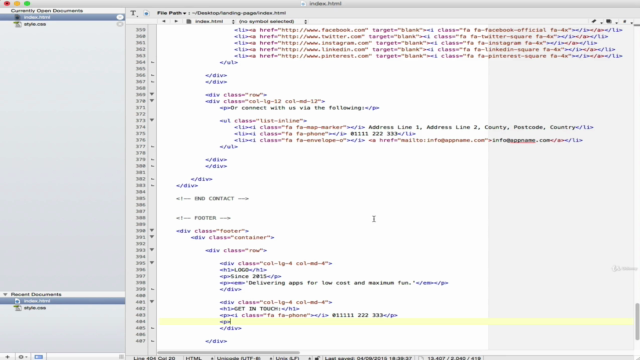Click the Line 404 Col 20 indicator
The width and height of the screenshot is (640, 360).
coord(154,358)
